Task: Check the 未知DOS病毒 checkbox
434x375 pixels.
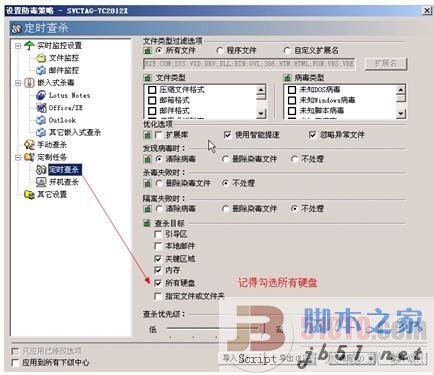Action: [292, 90]
